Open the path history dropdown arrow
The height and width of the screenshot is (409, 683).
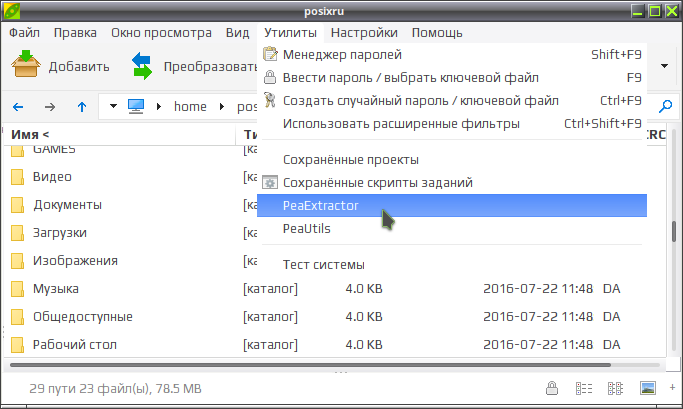[113, 106]
